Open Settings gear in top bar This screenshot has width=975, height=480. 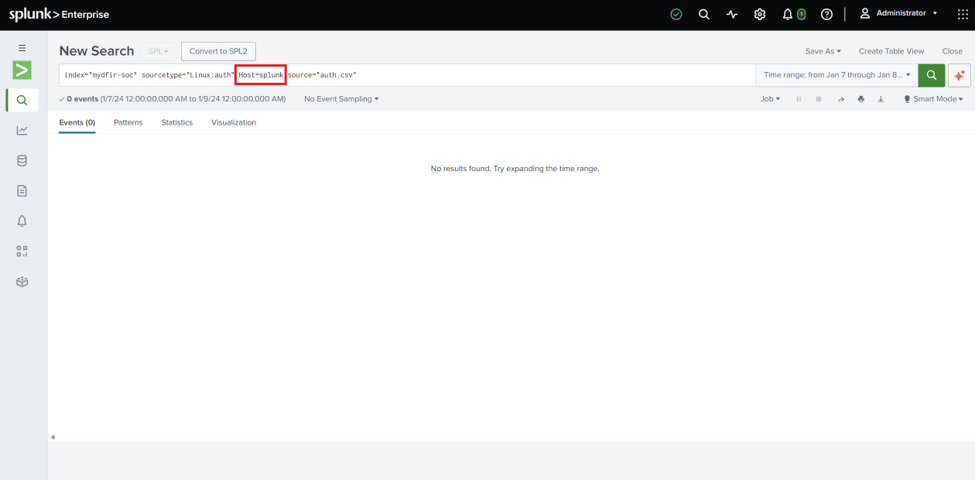759,14
